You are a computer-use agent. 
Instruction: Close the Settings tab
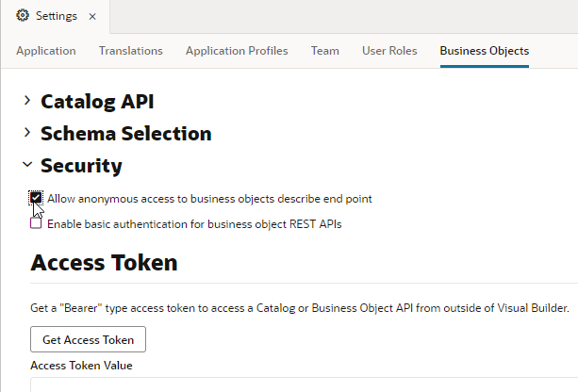coord(91,17)
